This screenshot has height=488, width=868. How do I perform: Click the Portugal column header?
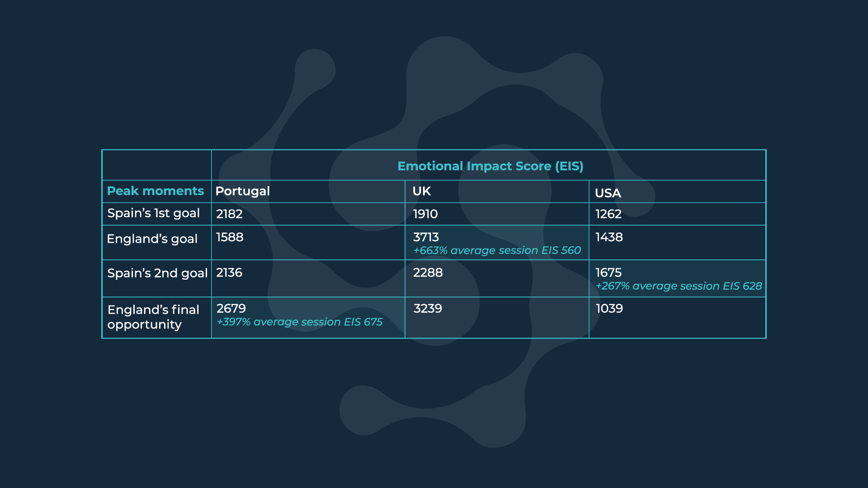tap(242, 192)
